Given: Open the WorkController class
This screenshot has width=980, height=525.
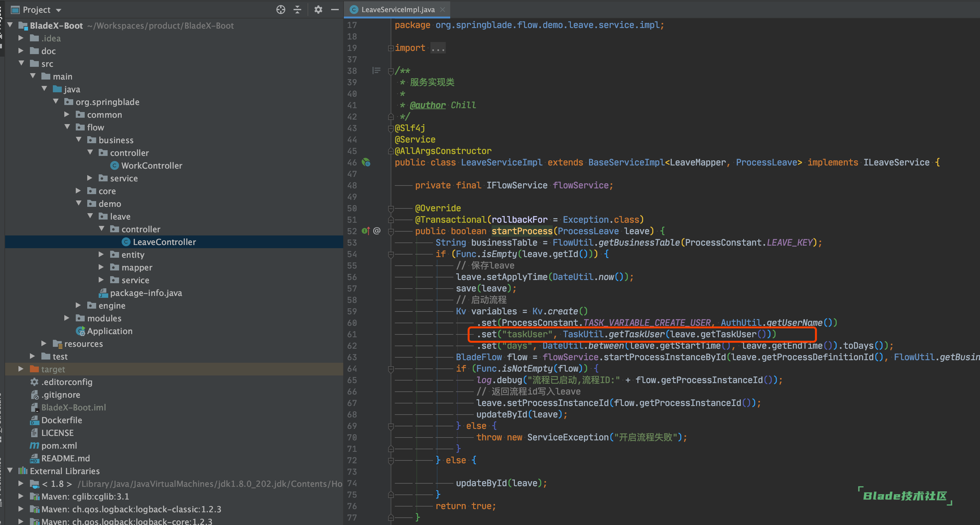Looking at the screenshot, I should [152, 165].
